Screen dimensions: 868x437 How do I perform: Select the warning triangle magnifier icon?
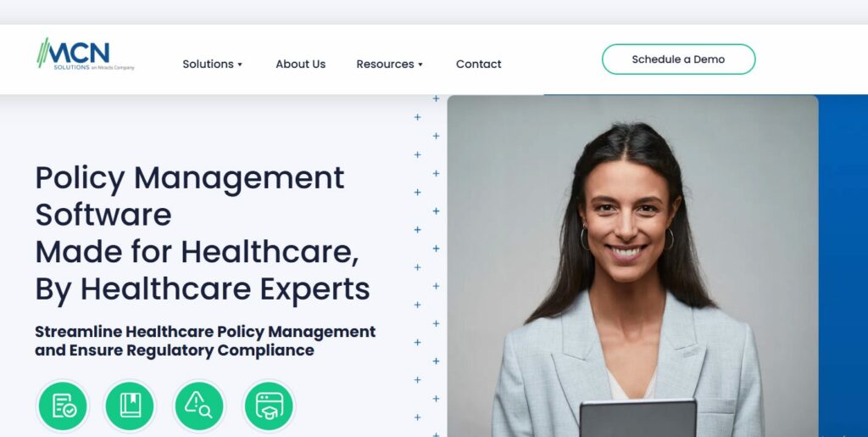coord(198,406)
